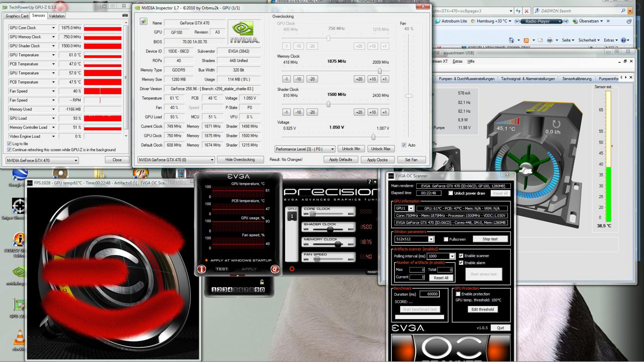Open the Extras menu in aquastream window
This screenshot has width=644, height=362.
(457, 61)
